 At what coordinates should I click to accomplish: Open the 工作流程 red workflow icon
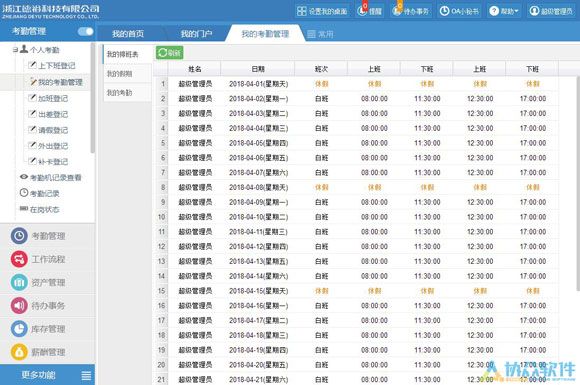19,259
